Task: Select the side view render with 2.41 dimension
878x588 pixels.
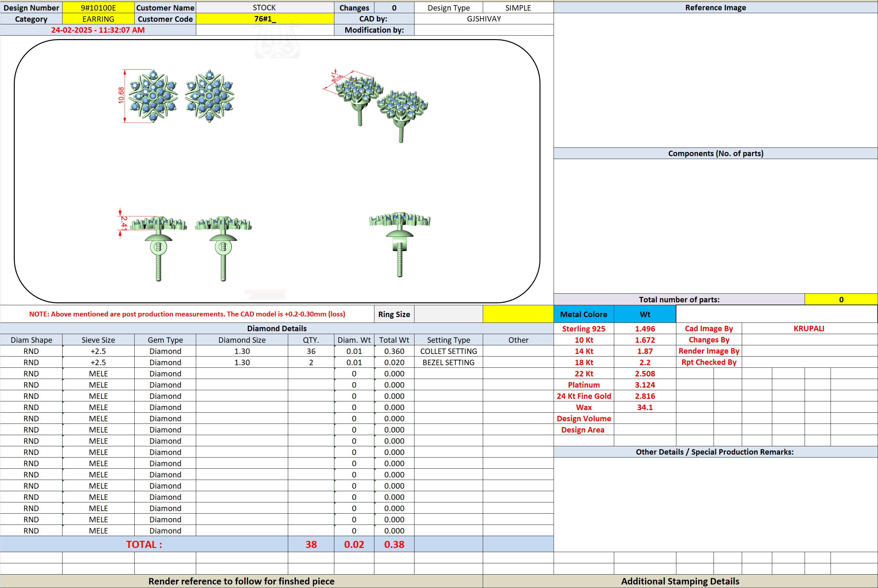Action: tap(185, 245)
